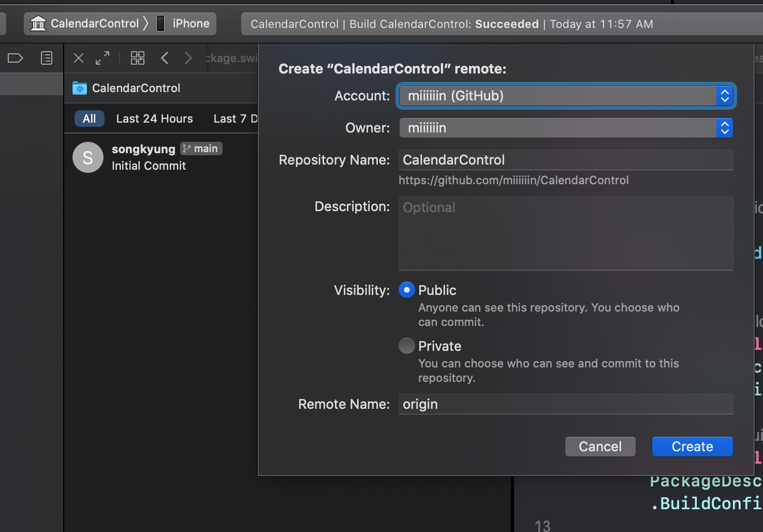Click the Remote Name field

[566, 404]
